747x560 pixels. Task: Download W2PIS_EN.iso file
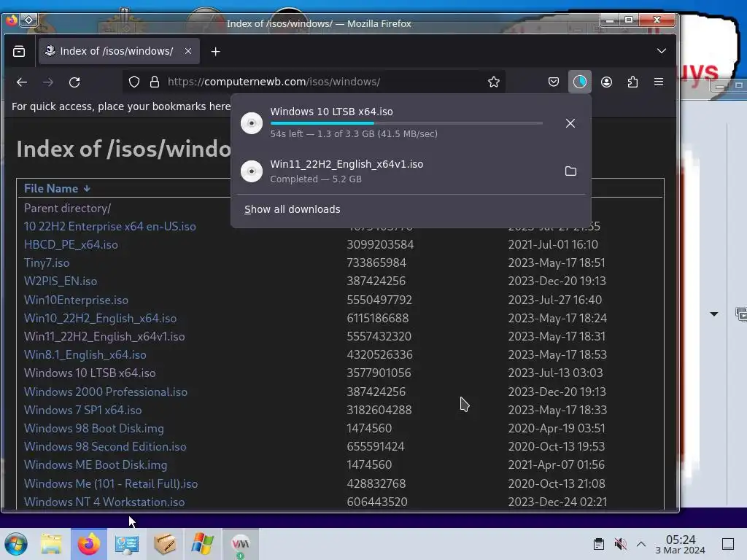coord(61,281)
